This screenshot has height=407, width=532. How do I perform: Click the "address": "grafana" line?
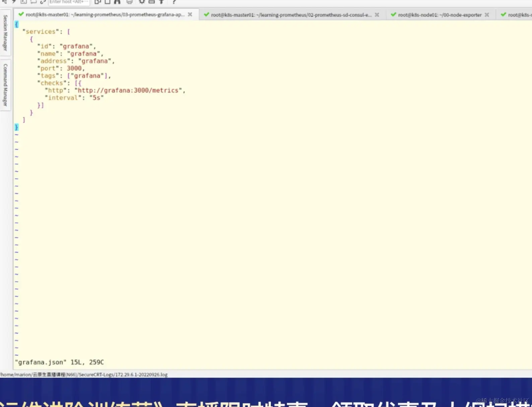tap(76, 61)
